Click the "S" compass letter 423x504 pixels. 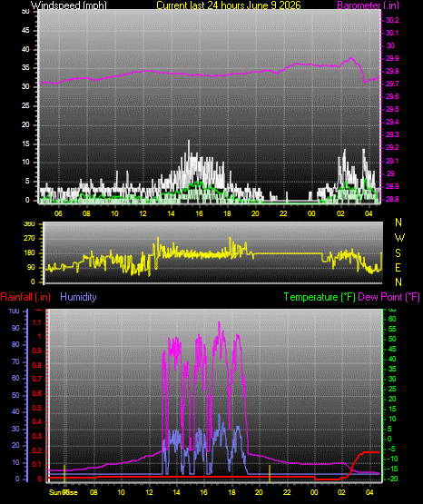point(398,253)
